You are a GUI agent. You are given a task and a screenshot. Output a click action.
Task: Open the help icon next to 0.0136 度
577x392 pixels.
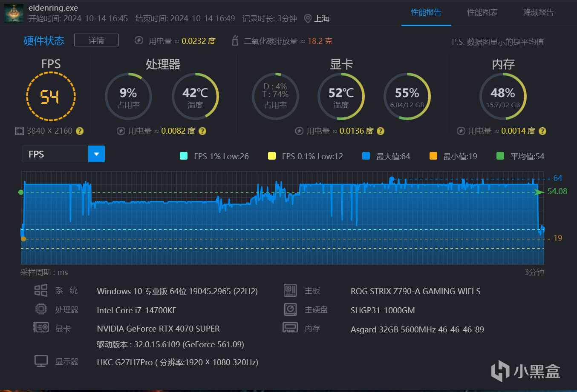pos(381,131)
